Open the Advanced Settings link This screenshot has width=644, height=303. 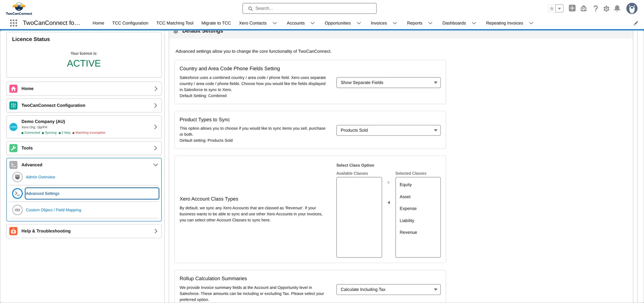[43, 194]
